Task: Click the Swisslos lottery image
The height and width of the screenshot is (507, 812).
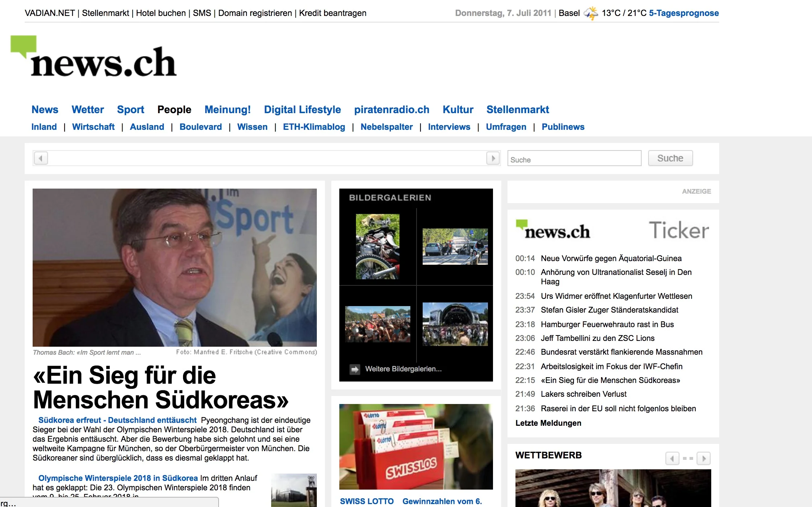Action: [416, 447]
